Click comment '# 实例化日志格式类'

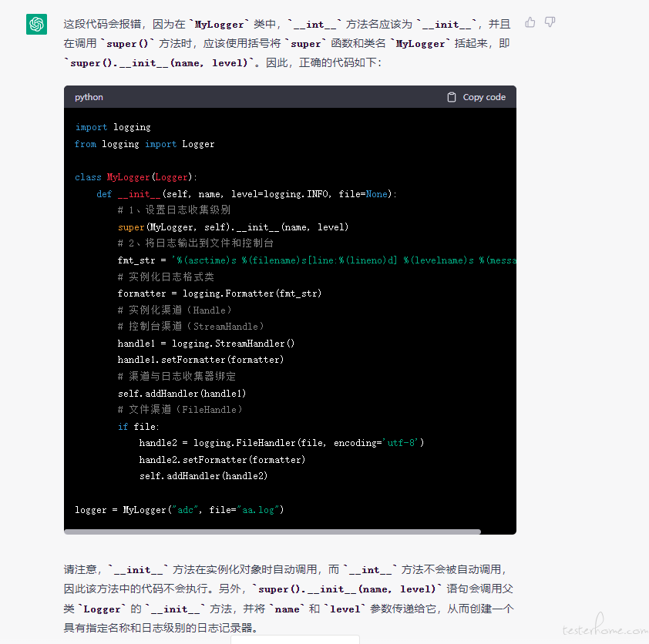point(166,277)
